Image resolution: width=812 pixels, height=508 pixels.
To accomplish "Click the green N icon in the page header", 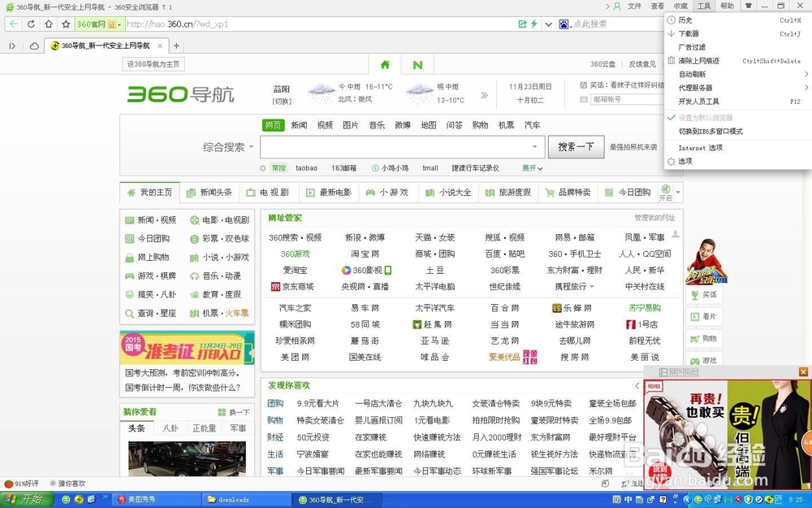I will [417, 65].
